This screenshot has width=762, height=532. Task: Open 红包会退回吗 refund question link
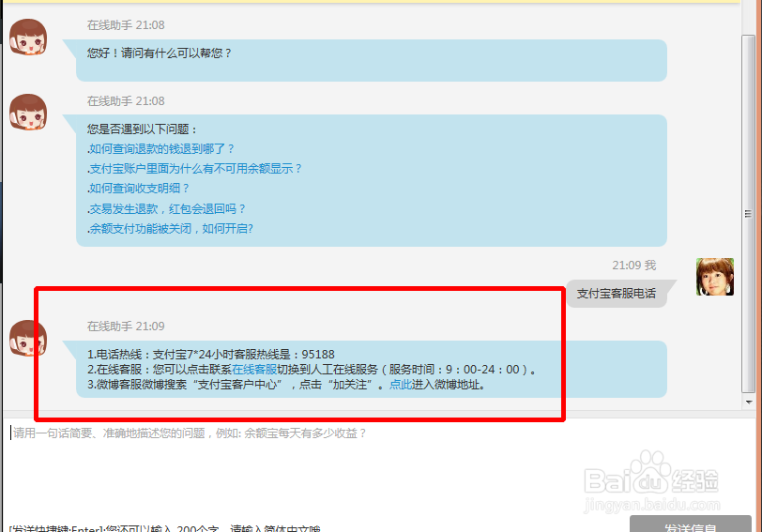[167, 209]
